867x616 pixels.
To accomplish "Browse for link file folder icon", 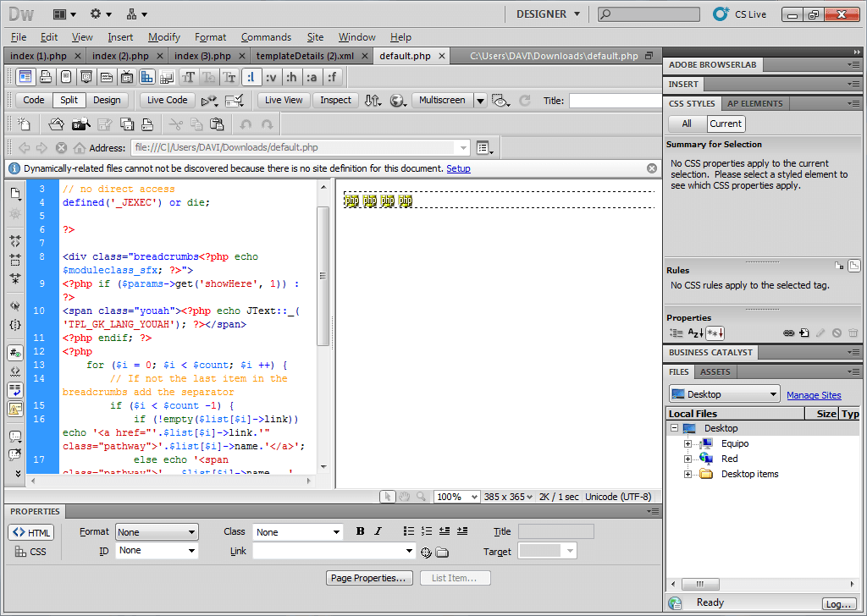I will (x=442, y=552).
